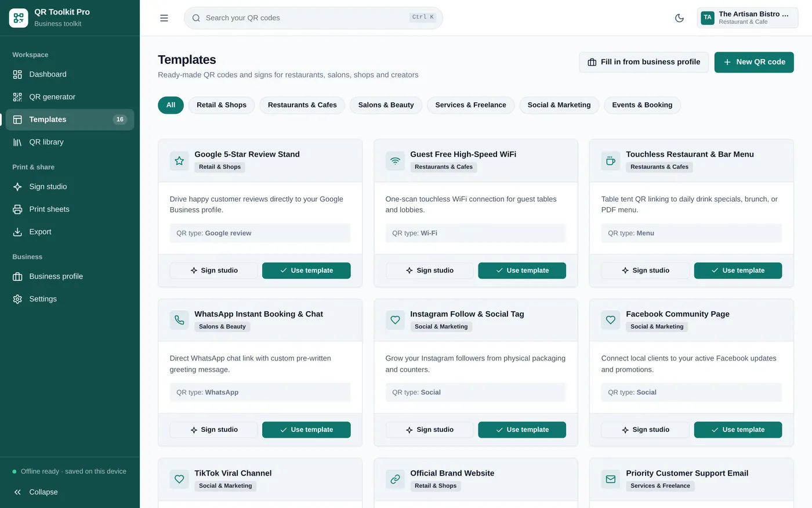Open Print sheets in the sidebar
Image resolution: width=812 pixels, height=508 pixels.
pyautogui.click(x=70, y=210)
